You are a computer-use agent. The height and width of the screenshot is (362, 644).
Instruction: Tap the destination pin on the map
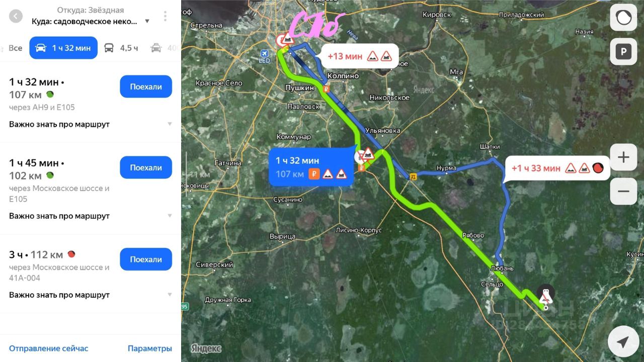[545, 296]
